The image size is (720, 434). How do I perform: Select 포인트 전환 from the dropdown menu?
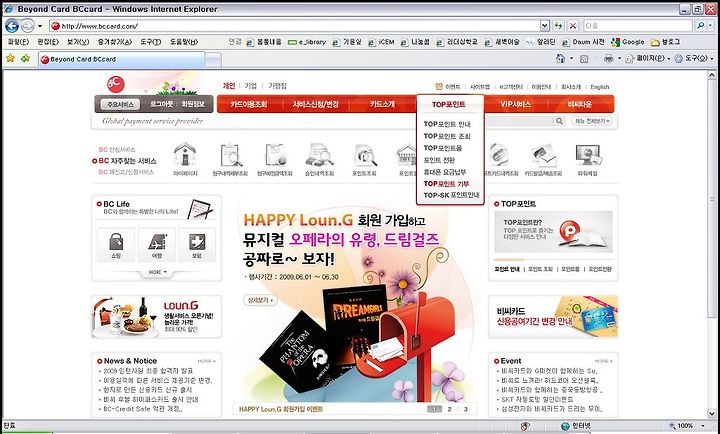click(439, 160)
